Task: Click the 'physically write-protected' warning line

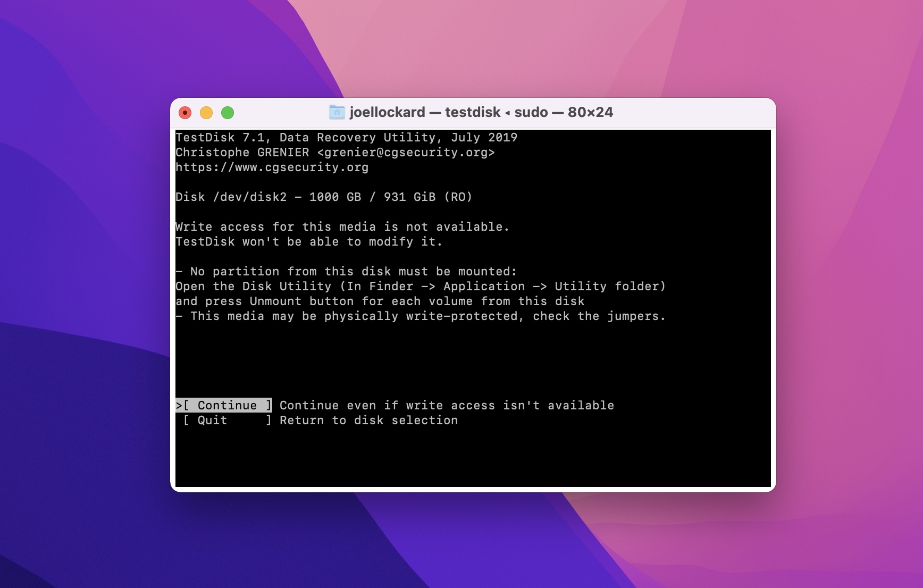Action: click(421, 316)
